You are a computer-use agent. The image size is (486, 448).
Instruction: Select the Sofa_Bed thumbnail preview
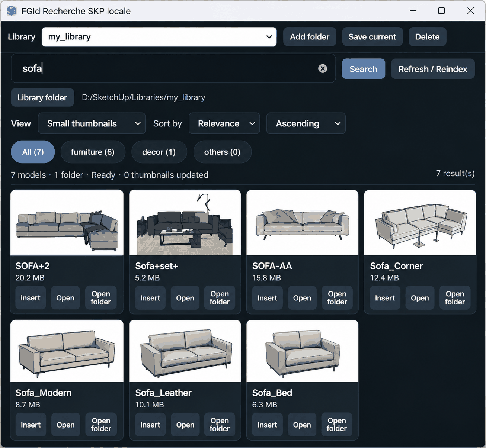(302, 351)
